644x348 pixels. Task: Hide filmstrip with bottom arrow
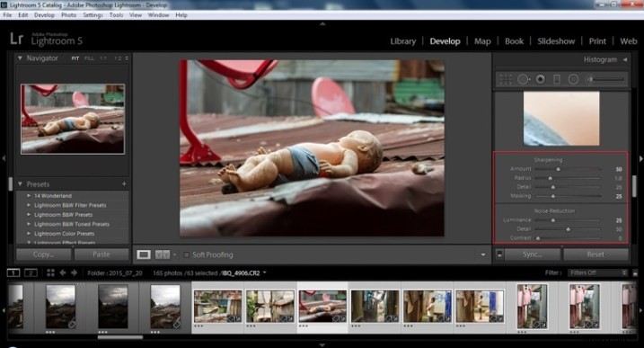(x=322, y=344)
